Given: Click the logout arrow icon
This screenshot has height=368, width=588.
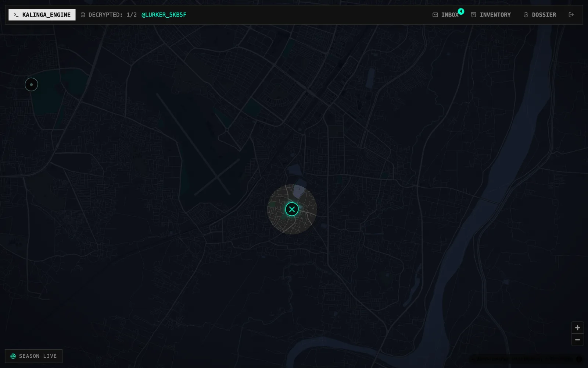Looking at the screenshot, I should pyautogui.click(x=571, y=15).
